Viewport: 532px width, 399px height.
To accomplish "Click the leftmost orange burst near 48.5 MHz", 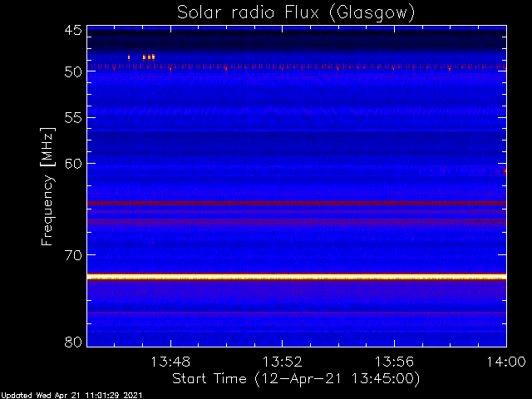I will click(x=129, y=57).
